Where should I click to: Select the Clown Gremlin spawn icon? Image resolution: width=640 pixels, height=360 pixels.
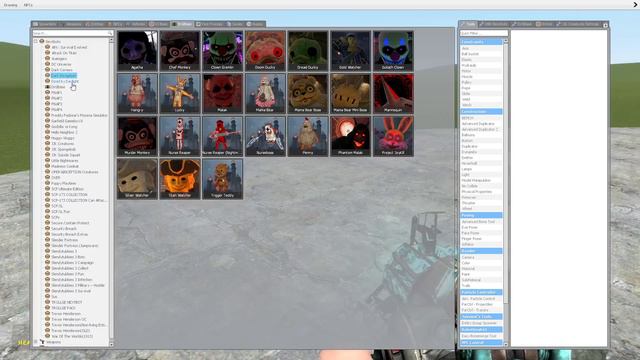click(x=222, y=51)
